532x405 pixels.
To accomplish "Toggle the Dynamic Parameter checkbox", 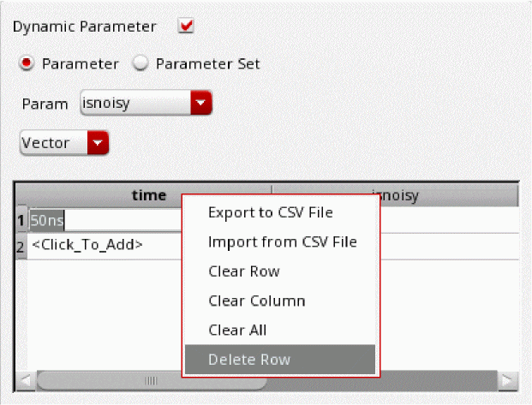I will pyautogui.click(x=186, y=26).
